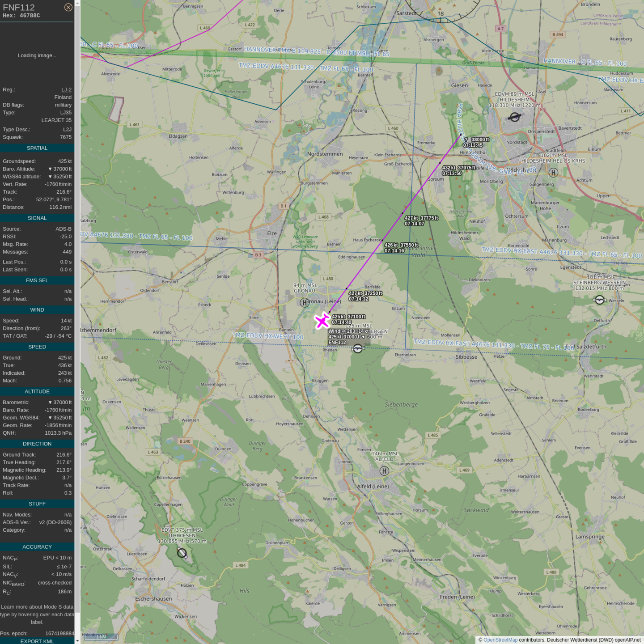
Task: Click the Steinberg Wesseln glider site icon
Action: 599,300
